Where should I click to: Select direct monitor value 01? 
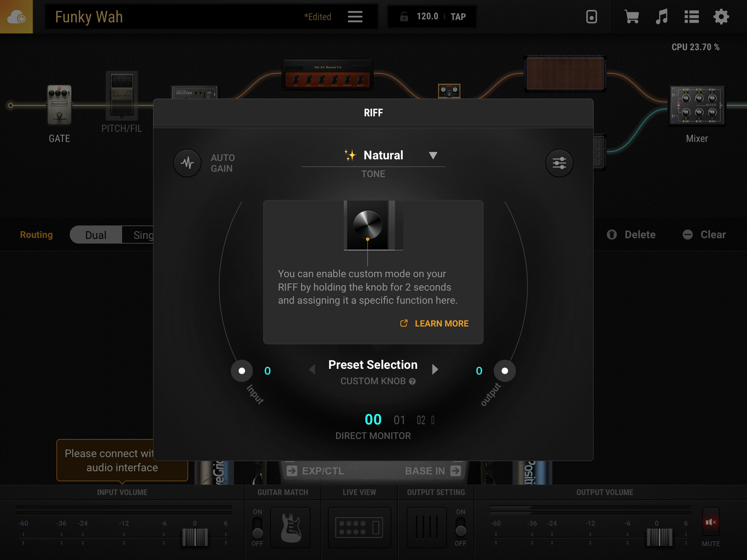click(399, 420)
